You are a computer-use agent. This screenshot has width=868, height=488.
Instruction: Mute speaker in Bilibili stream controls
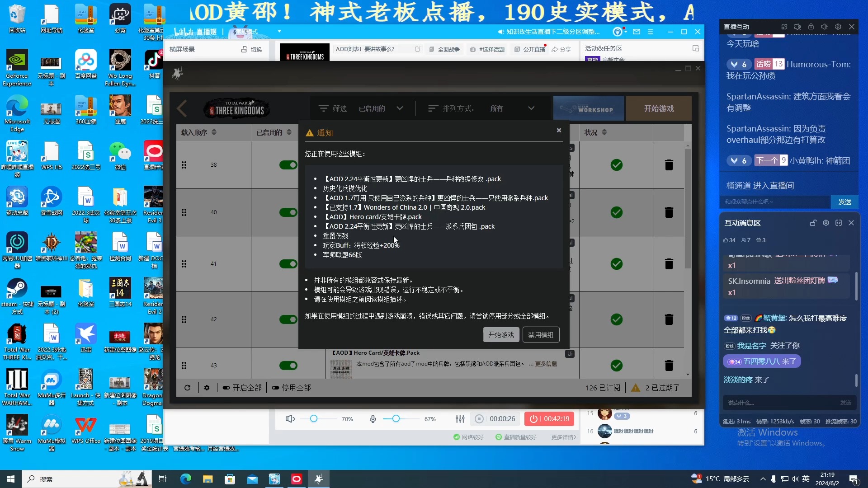pyautogui.click(x=290, y=419)
